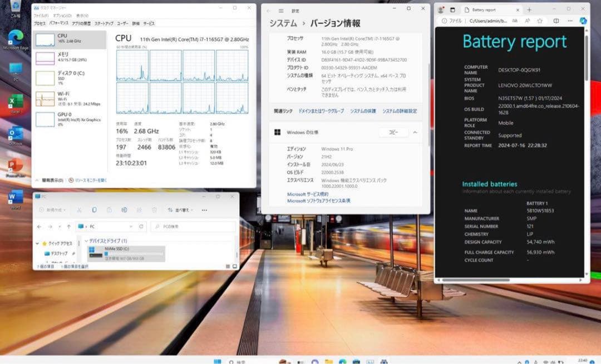
Task: Click the refresh icon in File Explorer
Action: click(141, 227)
